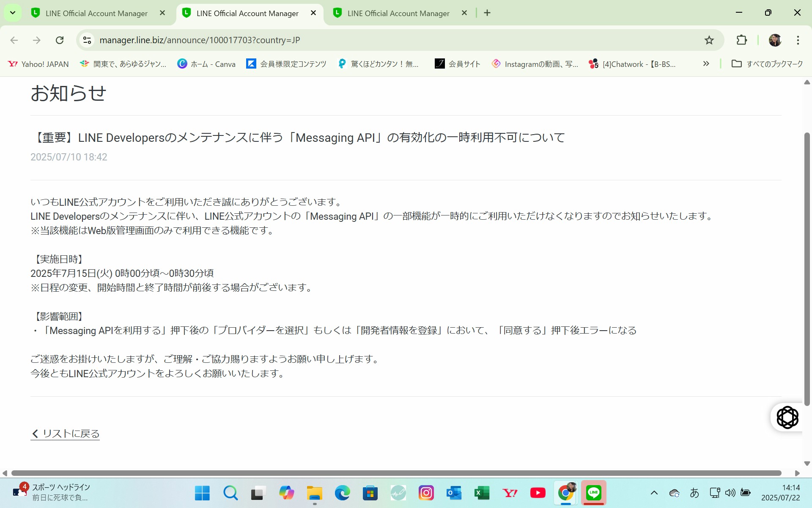The width and height of the screenshot is (812, 508).
Task: Open the '驚くほどカンタン！無...' bookmark
Action: pos(379,64)
